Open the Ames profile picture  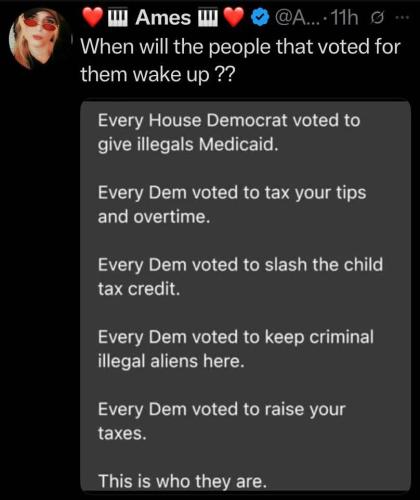point(38,38)
